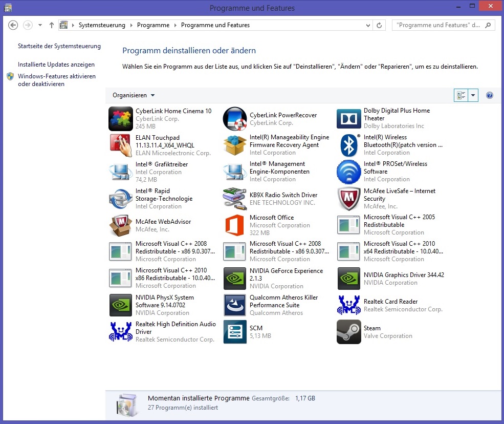Select the Dolby Digital Plus Home Theater icon

click(349, 119)
